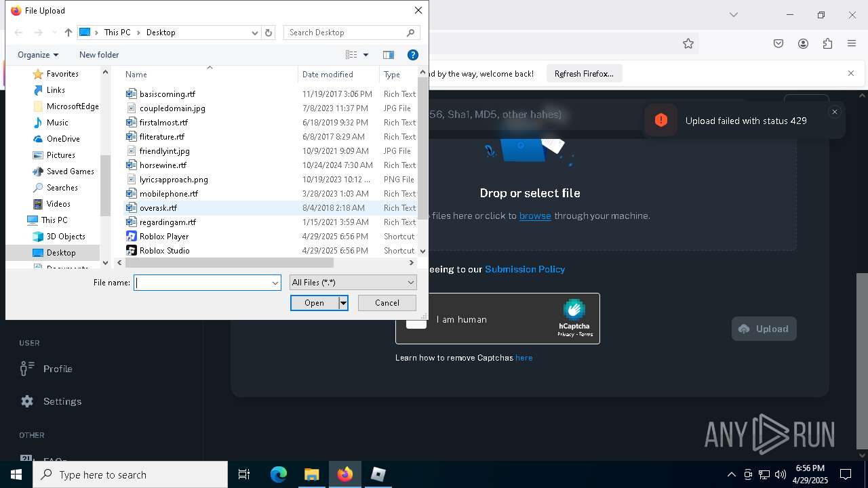Open File Explorer from taskbar
868x488 pixels.
click(311, 474)
